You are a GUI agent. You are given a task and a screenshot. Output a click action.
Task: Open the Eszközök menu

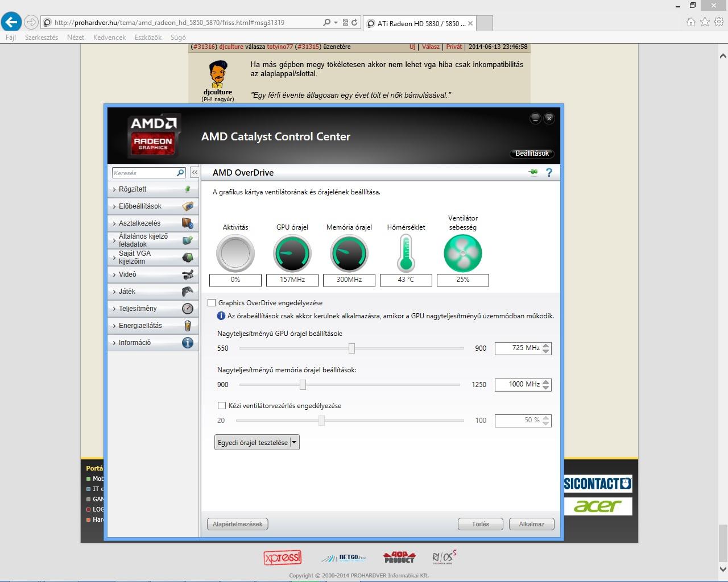(148, 37)
